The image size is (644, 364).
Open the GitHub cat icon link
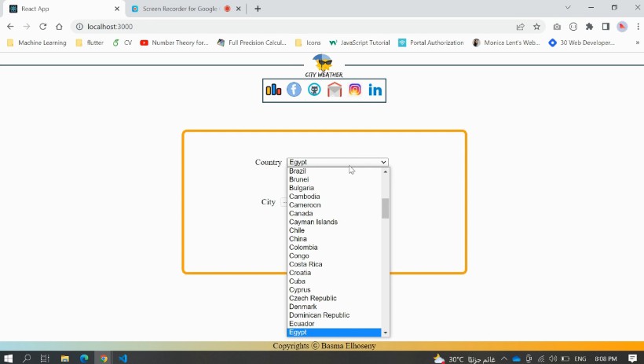pos(314,90)
